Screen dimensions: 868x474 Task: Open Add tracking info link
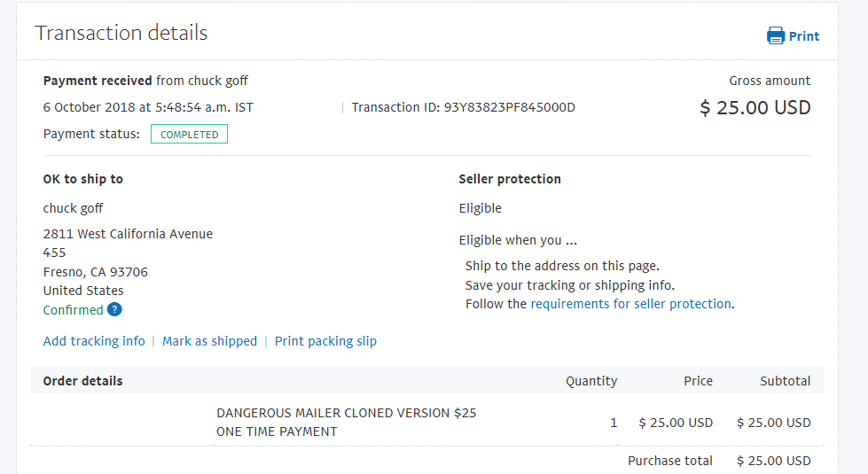coord(94,341)
